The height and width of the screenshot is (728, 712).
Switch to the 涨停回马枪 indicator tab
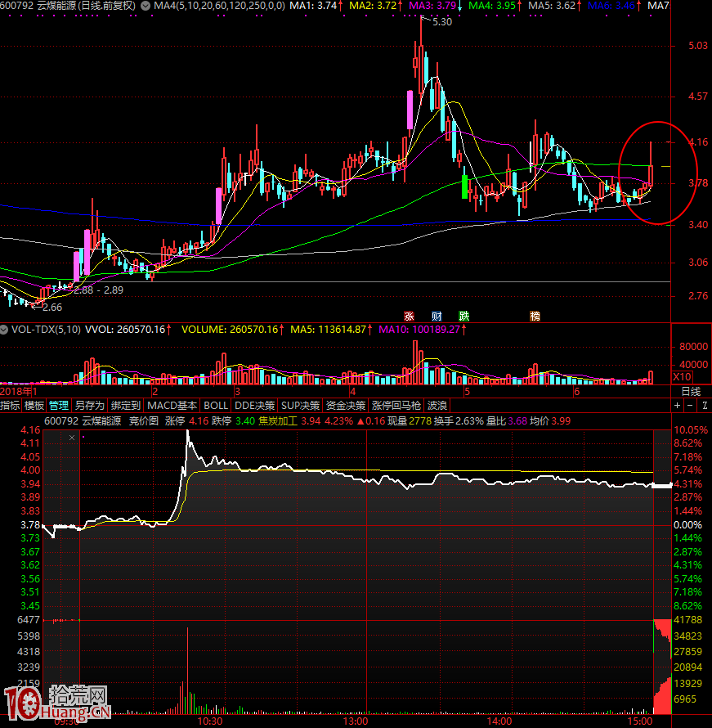click(396, 406)
